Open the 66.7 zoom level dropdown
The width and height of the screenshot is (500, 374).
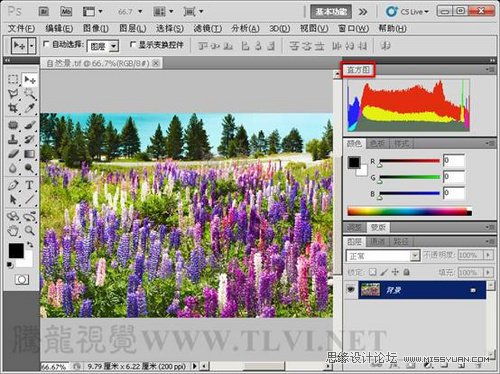(140, 12)
